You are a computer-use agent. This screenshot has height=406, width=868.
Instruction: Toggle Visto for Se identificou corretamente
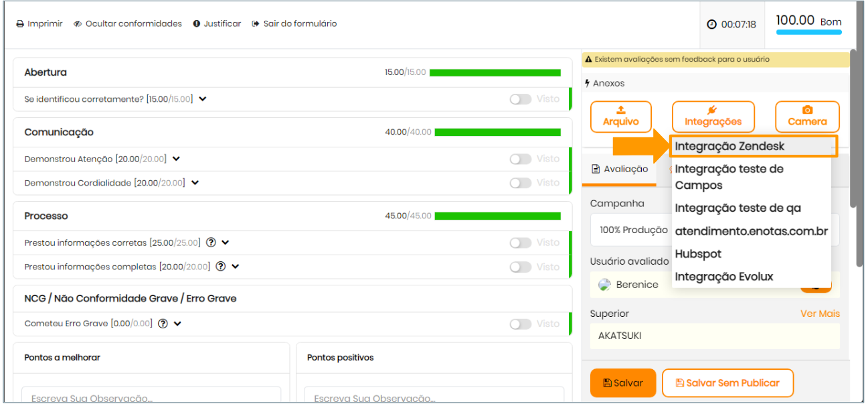click(x=520, y=99)
